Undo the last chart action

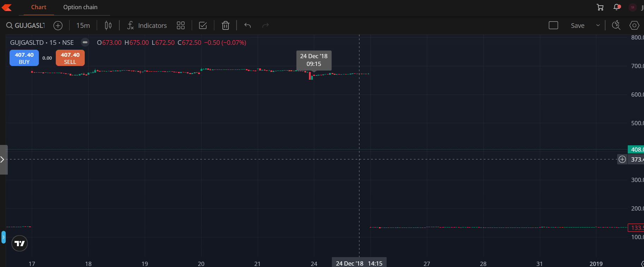click(248, 25)
